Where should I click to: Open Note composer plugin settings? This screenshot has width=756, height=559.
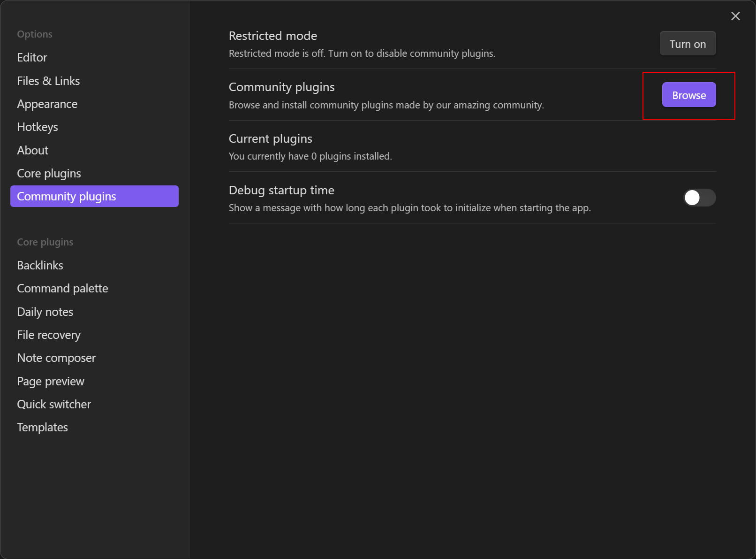(x=94, y=358)
